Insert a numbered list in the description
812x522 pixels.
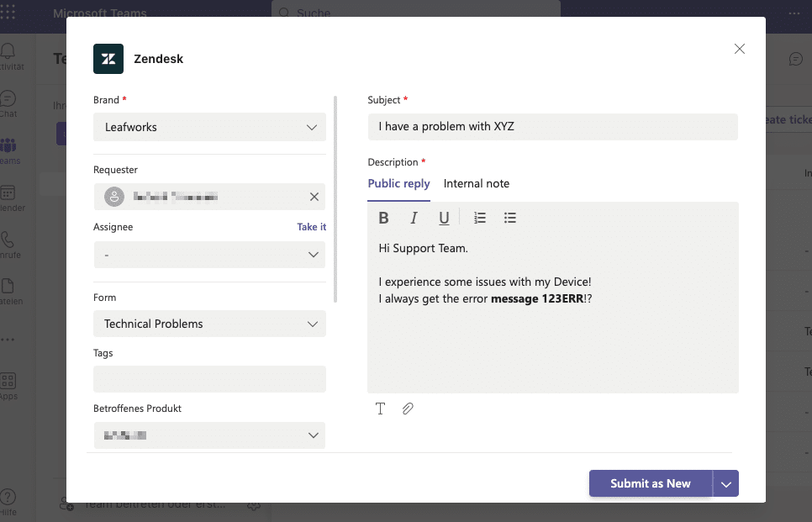(x=479, y=217)
